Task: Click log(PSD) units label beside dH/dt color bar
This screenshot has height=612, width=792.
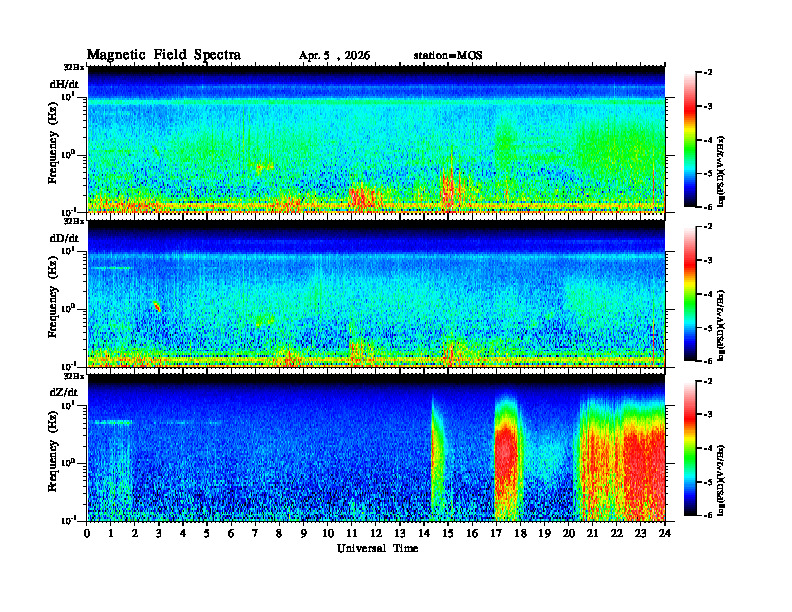Action: tap(721, 171)
